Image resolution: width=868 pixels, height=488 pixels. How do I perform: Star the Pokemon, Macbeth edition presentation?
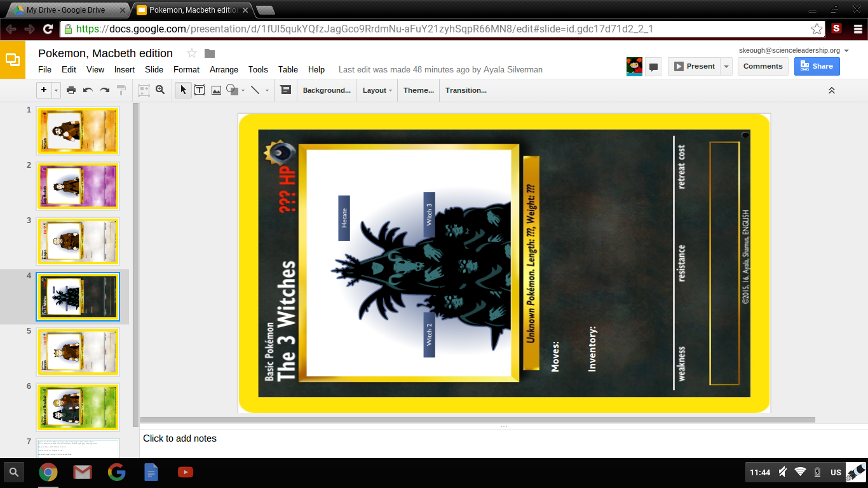192,53
